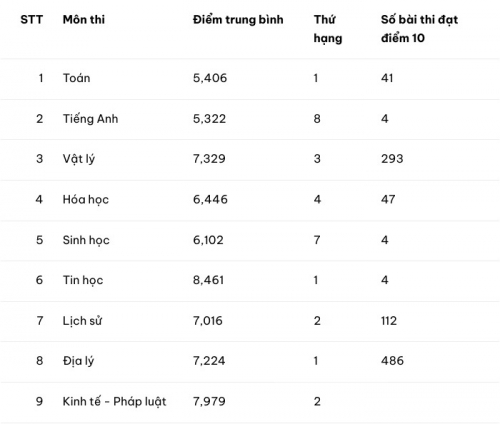The width and height of the screenshot is (500, 424).
Task: Click the Tiếng Anh subject cell
Action: coord(90,119)
